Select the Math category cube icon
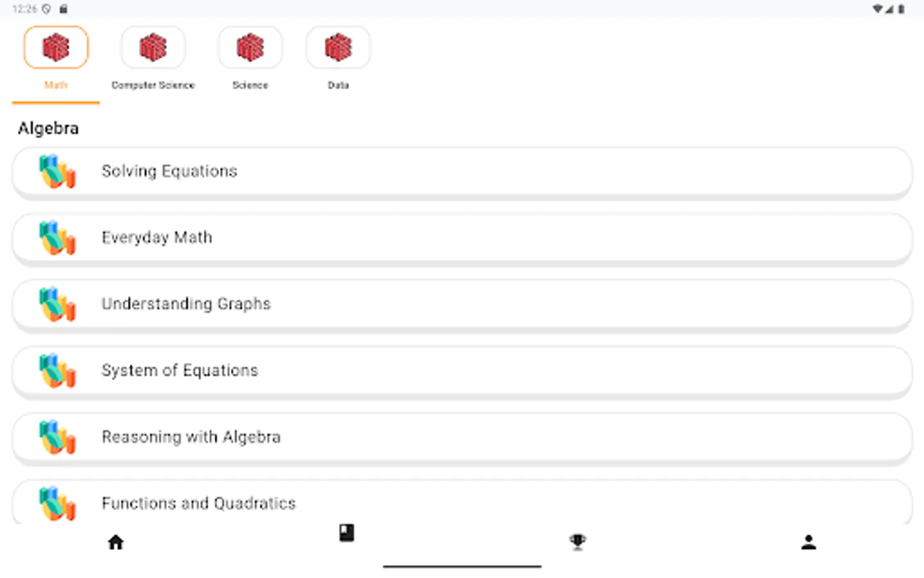This screenshot has width=924, height=578. [56, 48]
